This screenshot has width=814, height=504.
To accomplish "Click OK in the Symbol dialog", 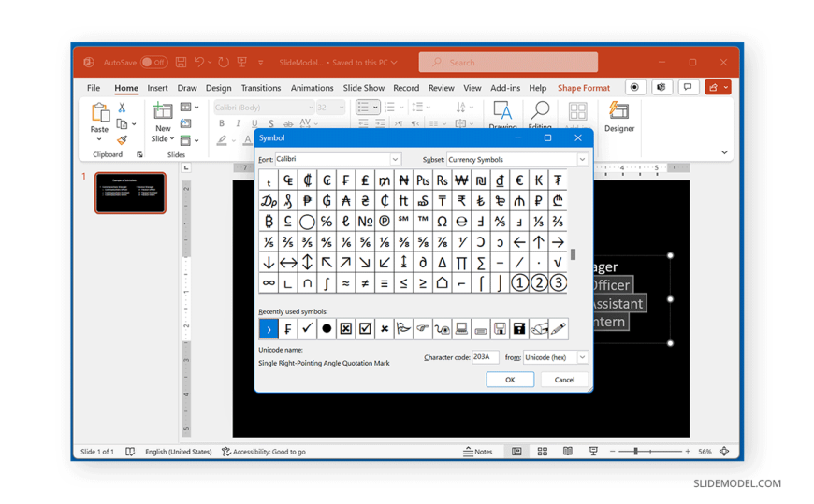I will point(510,380).
